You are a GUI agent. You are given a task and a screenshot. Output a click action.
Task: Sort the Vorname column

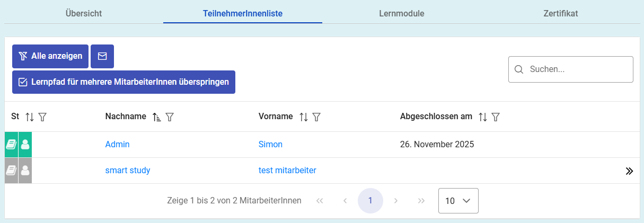pyautogui.click(x=303, y=117)
